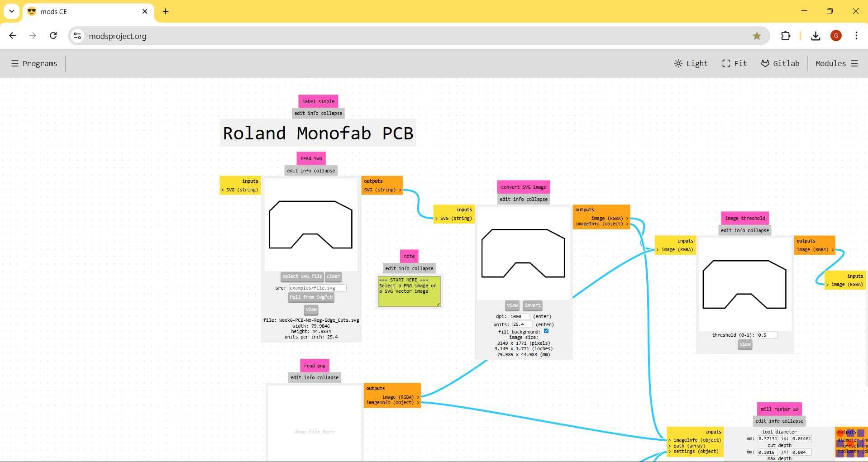Click the clear button in read SVG
The height and width of the screenshot is (462, 868).
pos(334,276)
